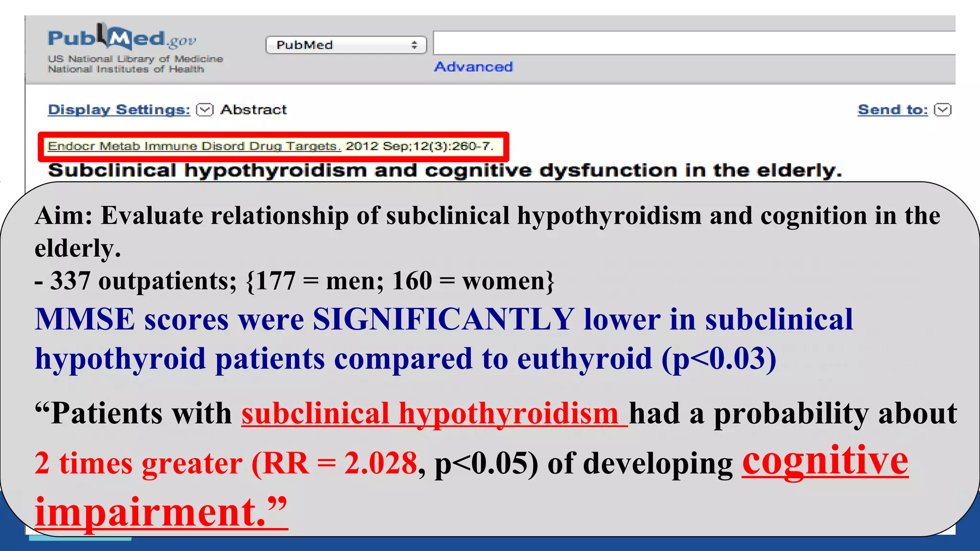Image resolution: width=980 pixels, height=551 pixels.
Task: Expand the Display Settings dropdown arrow
Action: tap(205, 110)
